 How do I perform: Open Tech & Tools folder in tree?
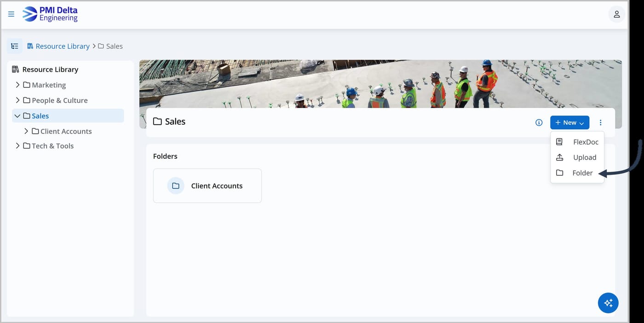[52, 146]
